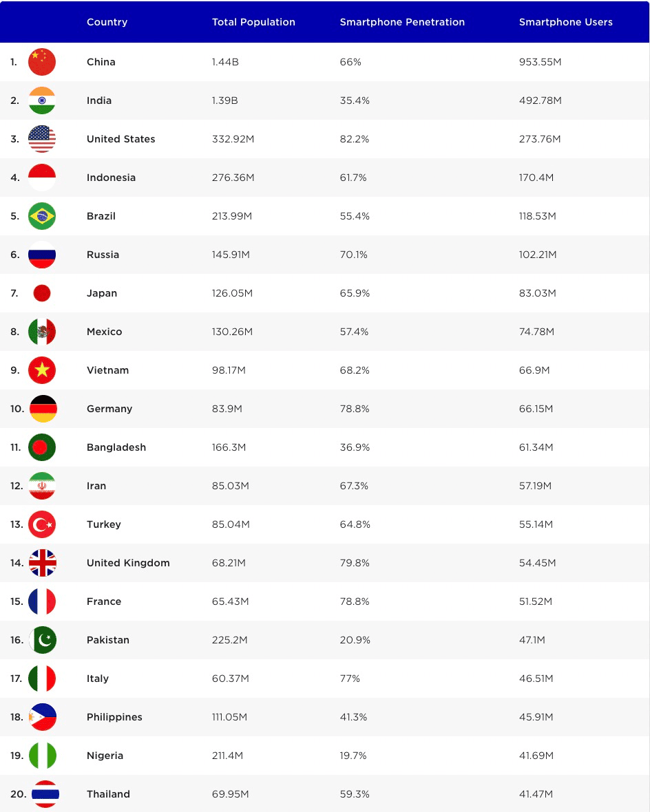This screenshot has width=650, height=812.
Task: Click Russia's 70.1% penetration value
Action: click(x=353, y=255)
